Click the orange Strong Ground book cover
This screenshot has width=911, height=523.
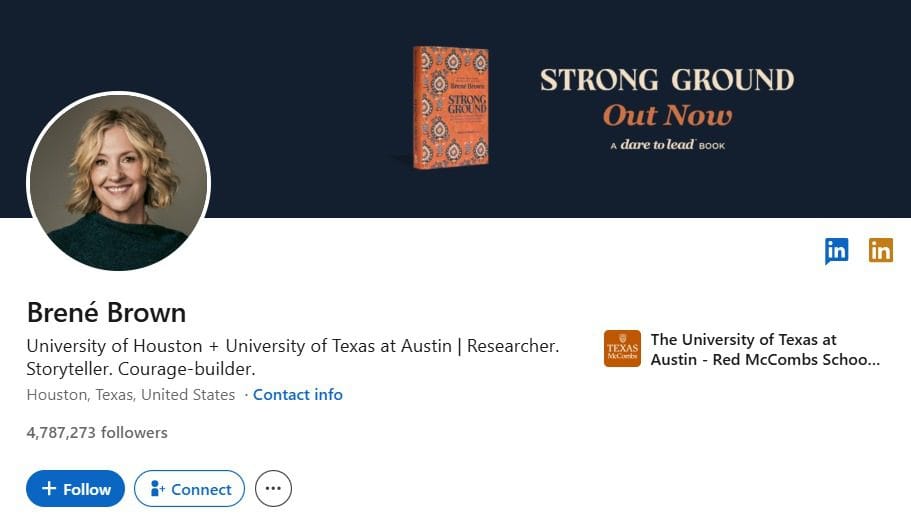[x=451, y=106]
